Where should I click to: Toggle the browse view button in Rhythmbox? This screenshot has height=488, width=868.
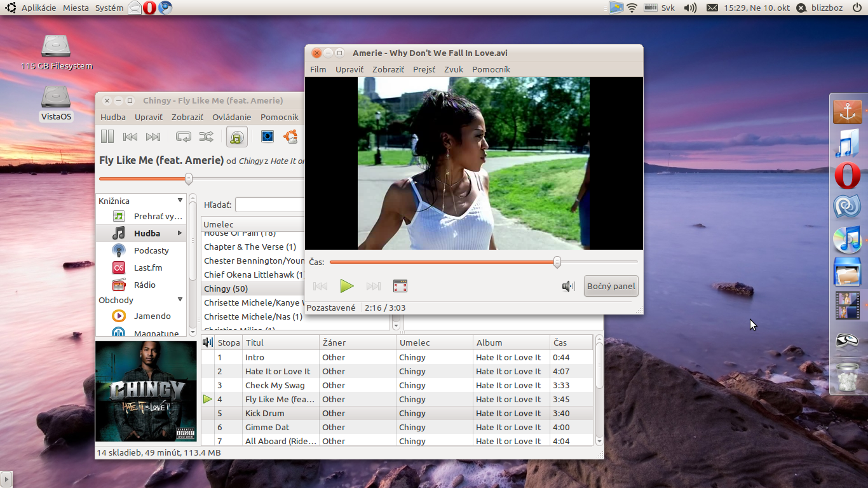[x=237, y=137]
